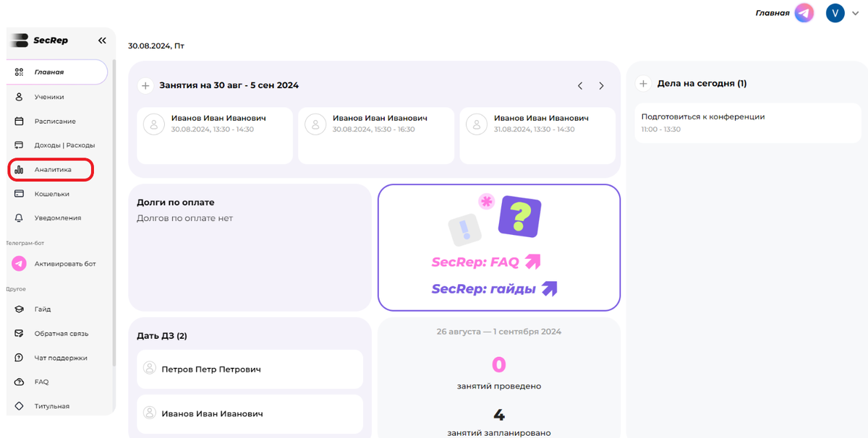This screenshot has width=868, height=438.
Task: Click the Долгов по оплате нет text
Action: tap(184, 218)
